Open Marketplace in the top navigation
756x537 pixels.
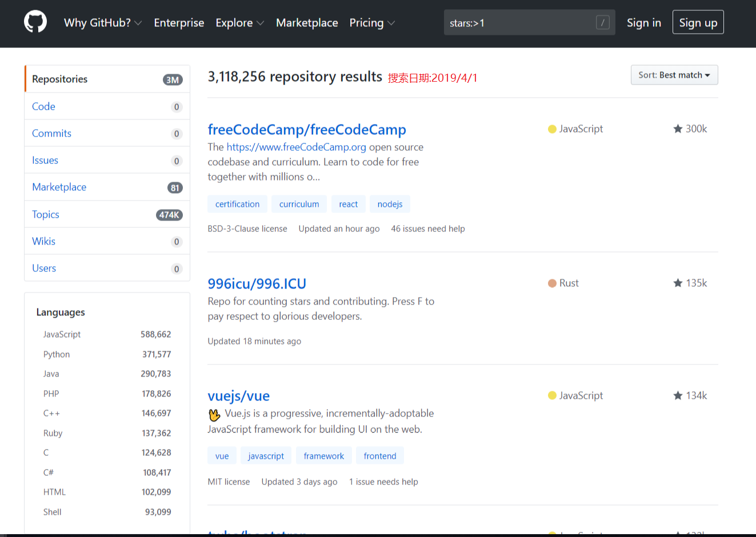(307, 23)
